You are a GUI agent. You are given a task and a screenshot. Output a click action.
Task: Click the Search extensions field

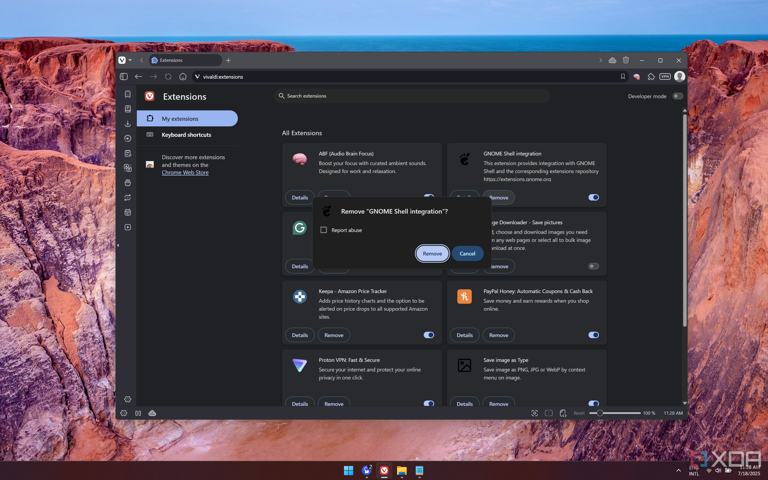point(412,96)
